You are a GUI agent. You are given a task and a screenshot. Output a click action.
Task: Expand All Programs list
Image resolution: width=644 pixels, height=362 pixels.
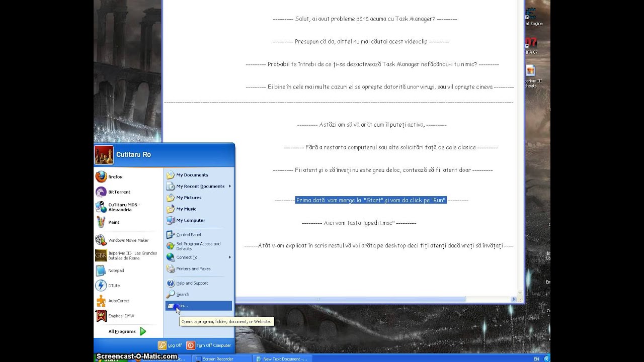[x=127, y=331]
